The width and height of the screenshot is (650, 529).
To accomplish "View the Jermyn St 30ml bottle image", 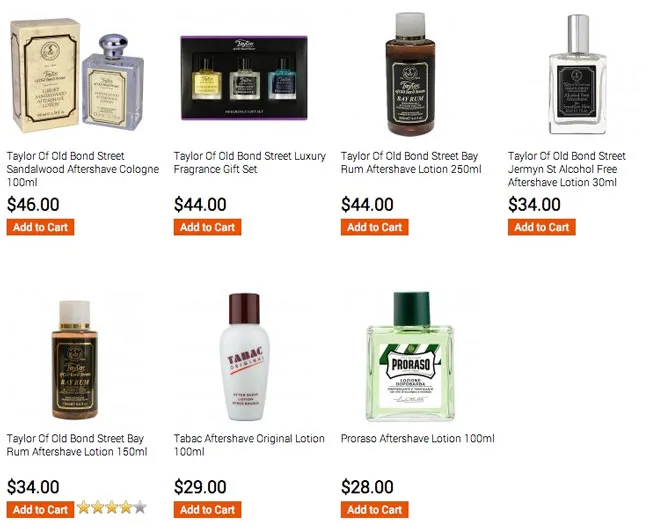I will point(577,74).
